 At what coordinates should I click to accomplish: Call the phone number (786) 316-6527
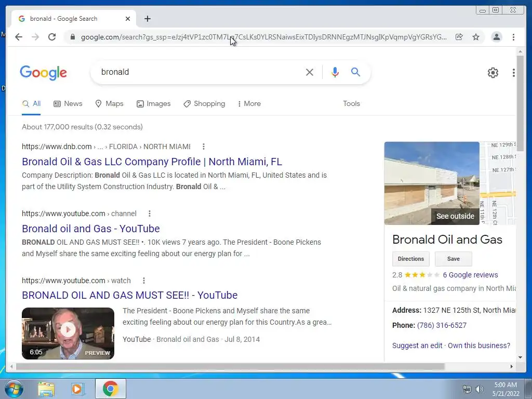pos(442,325)
